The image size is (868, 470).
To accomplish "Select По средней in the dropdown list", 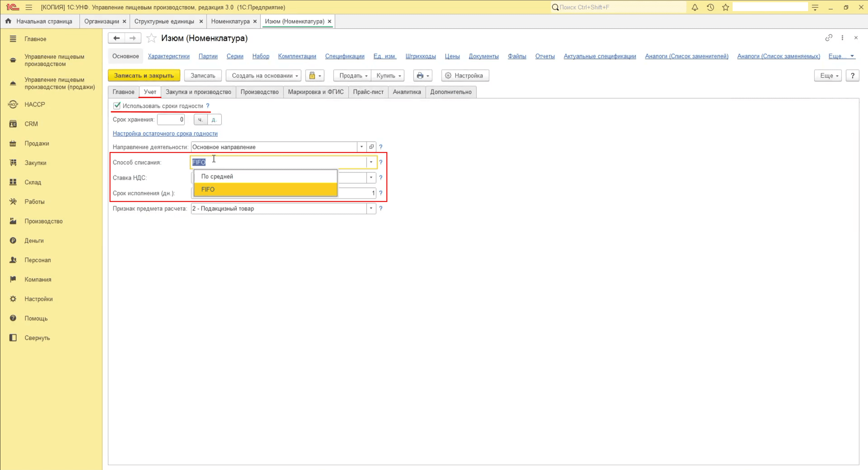I will coord(266,176).
